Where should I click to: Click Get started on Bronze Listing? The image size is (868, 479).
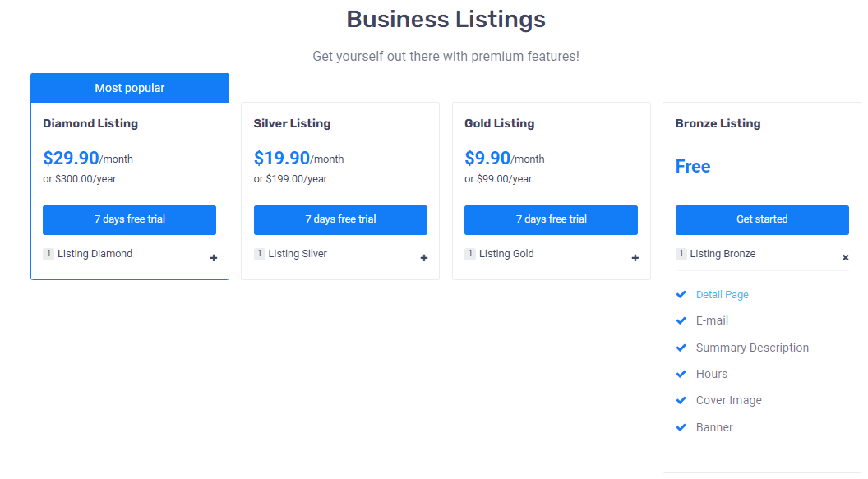(x=762, y=219)
